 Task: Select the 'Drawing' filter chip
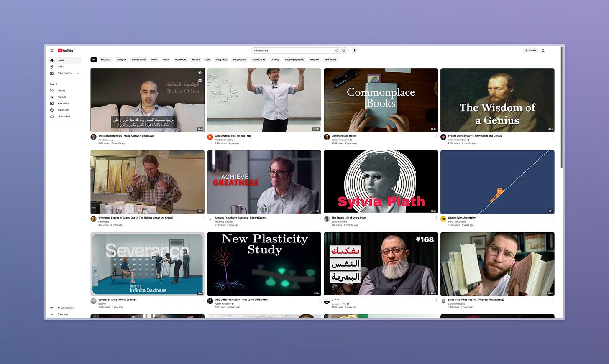pyautogui.click(x=275, y=59)
